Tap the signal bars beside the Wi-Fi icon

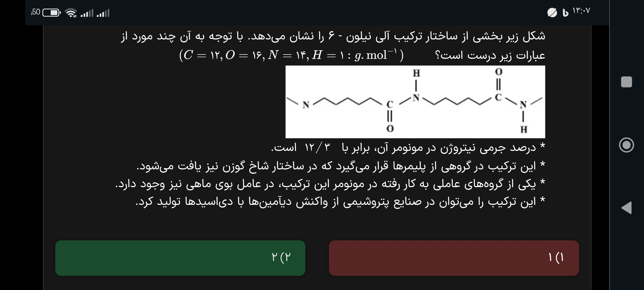(87, 13)
